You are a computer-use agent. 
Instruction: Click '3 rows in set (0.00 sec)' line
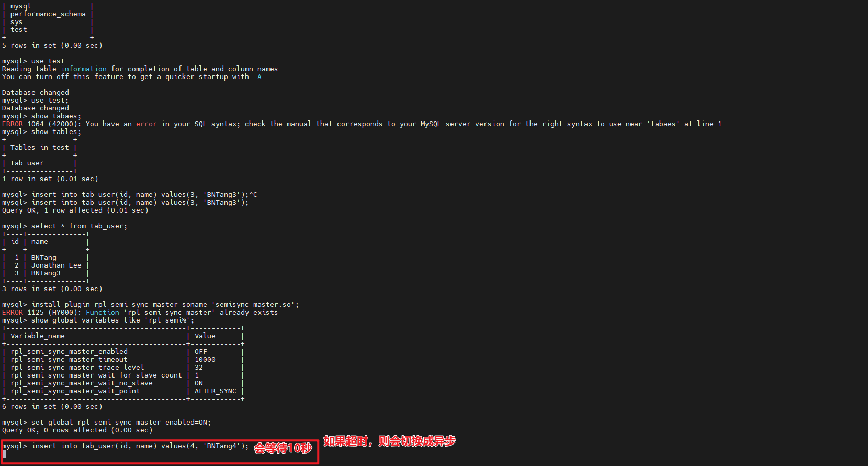click(52, 289)
